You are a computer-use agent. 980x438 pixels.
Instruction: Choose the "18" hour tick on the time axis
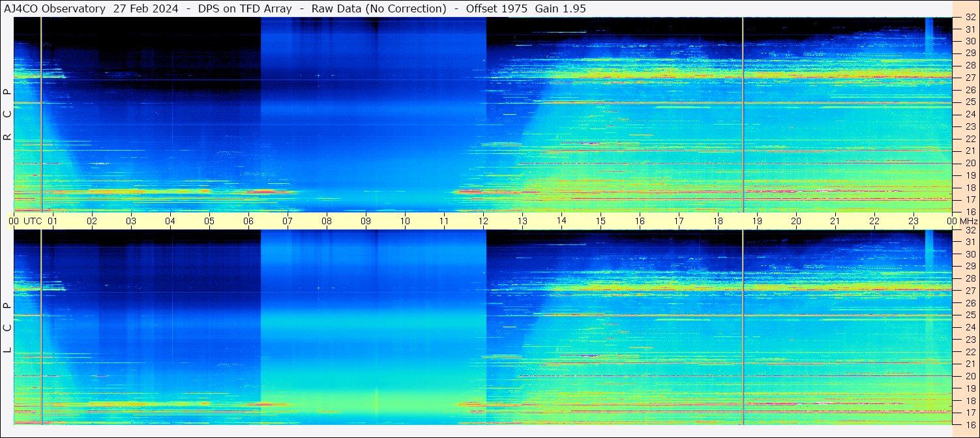718,221
